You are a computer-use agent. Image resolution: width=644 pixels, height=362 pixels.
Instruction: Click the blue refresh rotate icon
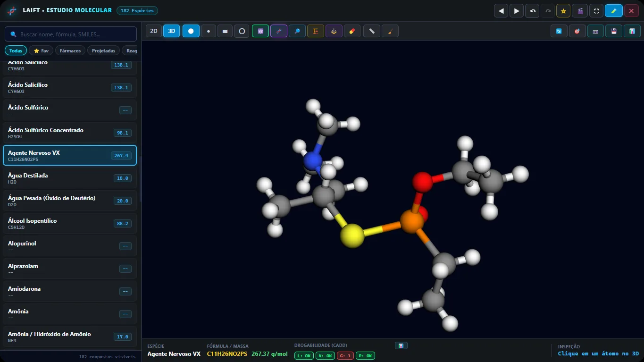(x=559, y=31)
